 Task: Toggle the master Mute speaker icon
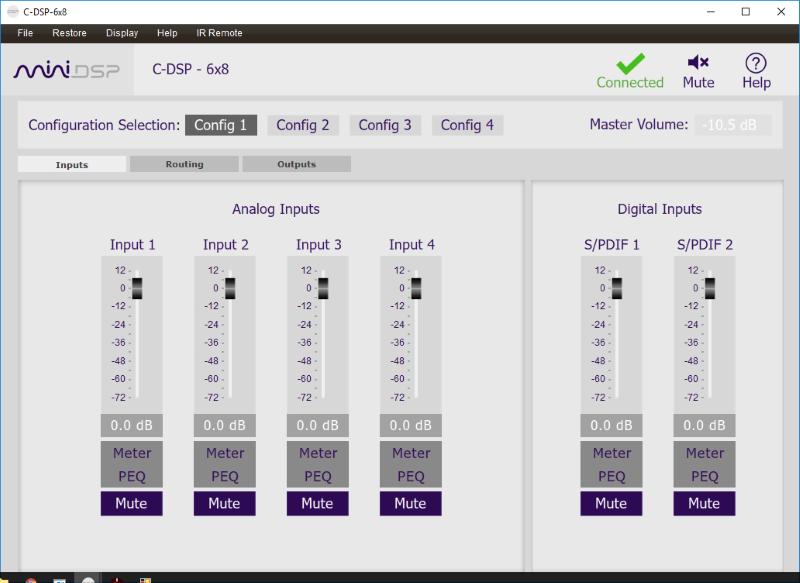click(698, 62)
